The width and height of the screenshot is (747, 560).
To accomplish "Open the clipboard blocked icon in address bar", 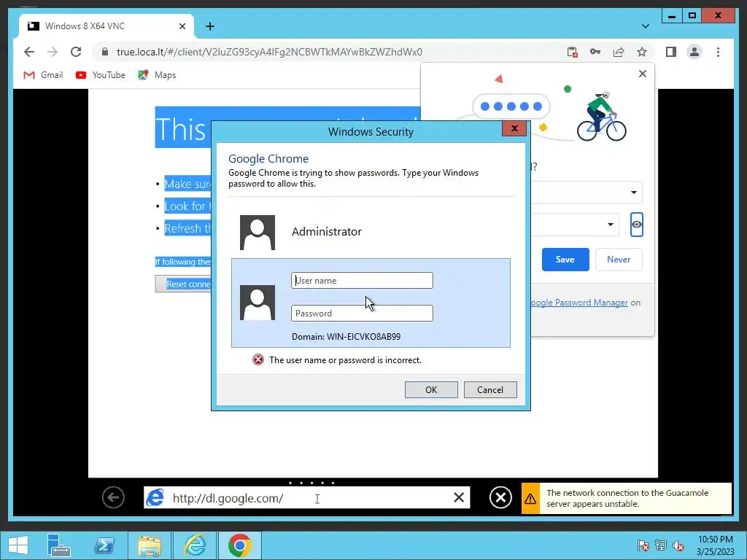I will click(572, 52).
